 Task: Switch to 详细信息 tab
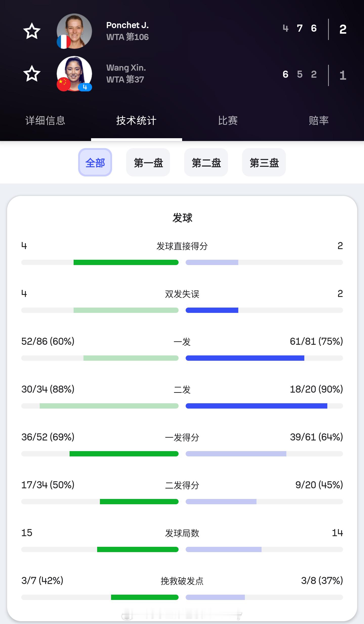tap(45, 120)
